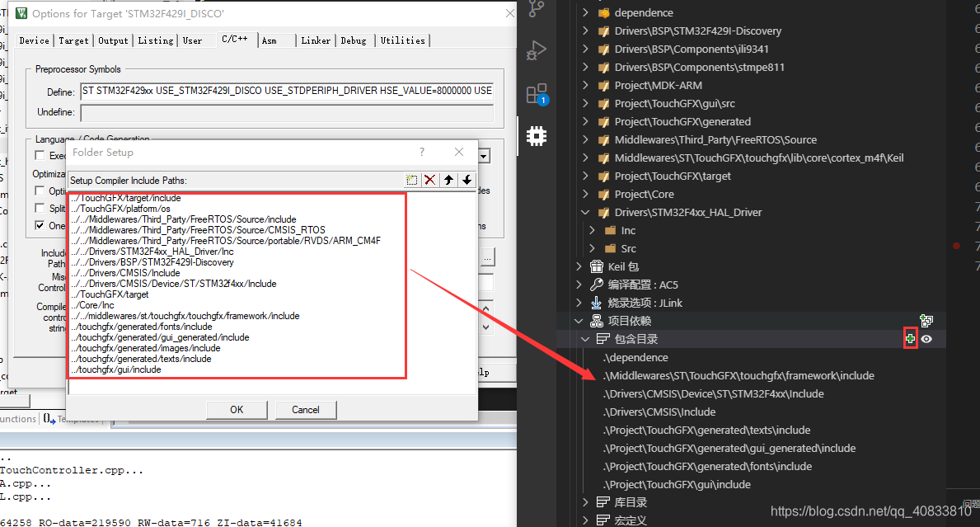The width and height of the screenshot is (980, 527).
Task: Click the Keil logo in Options title bar
Action: click(x=21, y=13)
